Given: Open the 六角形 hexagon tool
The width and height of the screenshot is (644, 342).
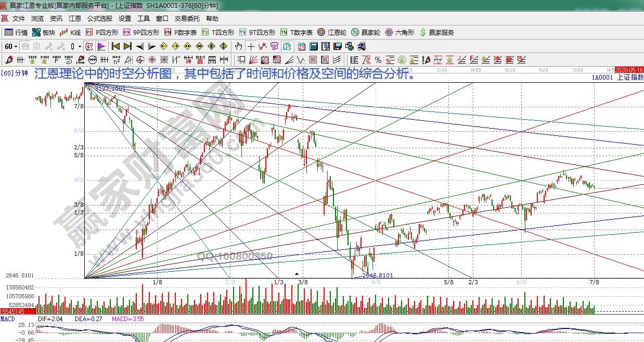Looking at the screenshot, I should click(400, 32).
